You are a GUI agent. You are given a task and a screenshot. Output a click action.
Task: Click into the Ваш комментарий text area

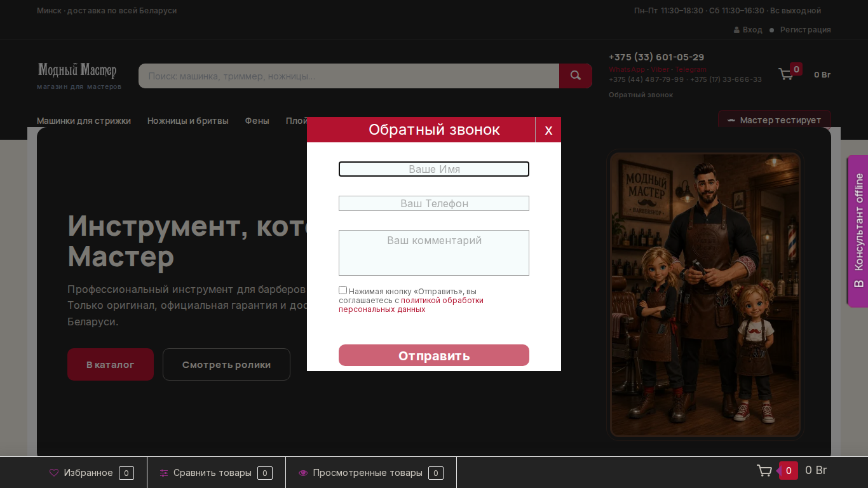pyautogui.click(x=434, y=253)
